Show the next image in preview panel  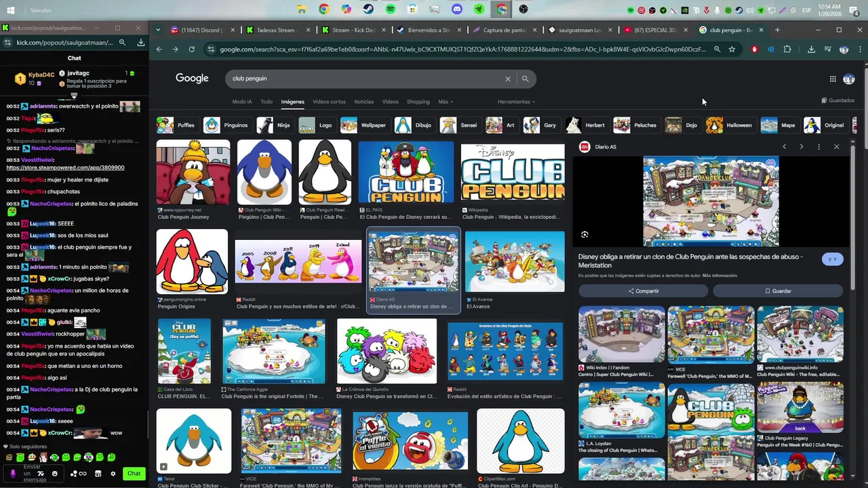(802, 146)
